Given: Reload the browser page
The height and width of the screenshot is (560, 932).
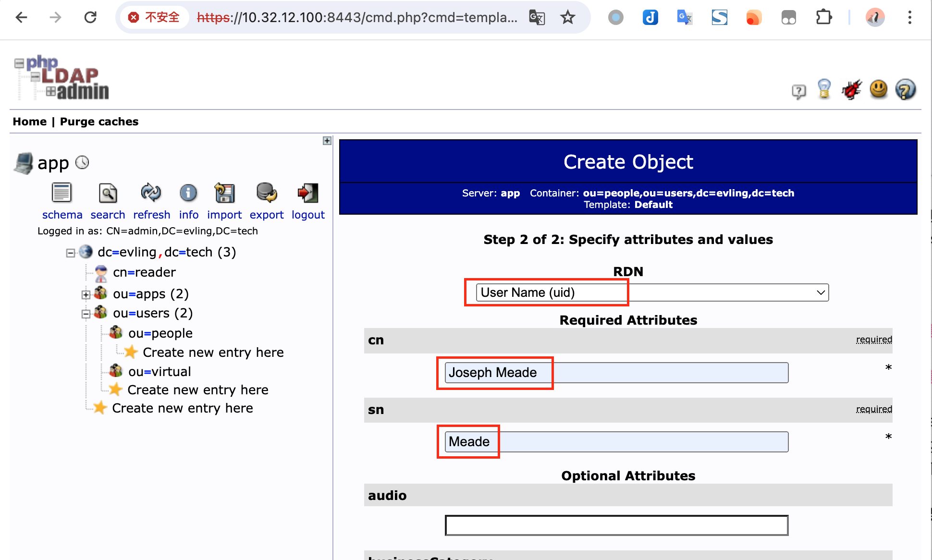Looking at the screenshot, I should click(90, 18).
